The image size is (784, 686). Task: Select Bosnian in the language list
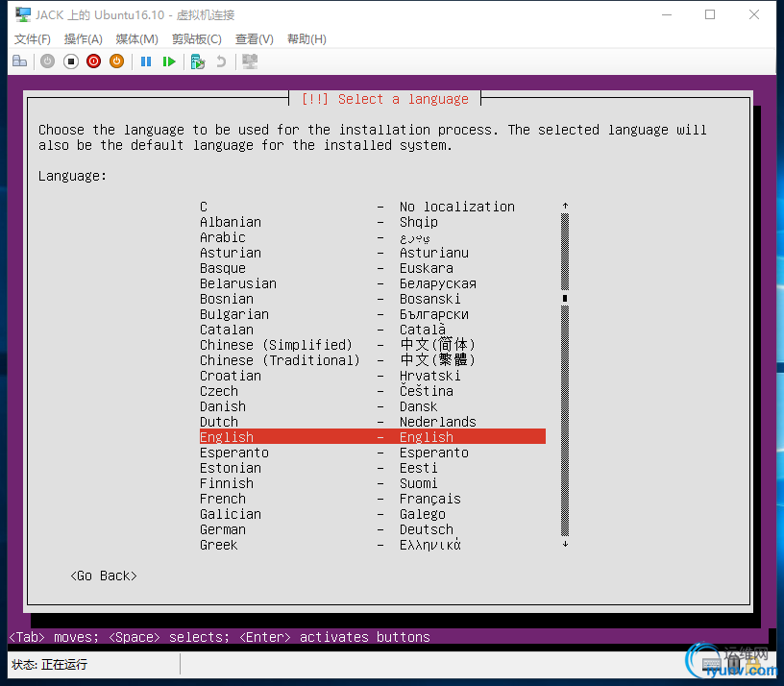[373, 299]
